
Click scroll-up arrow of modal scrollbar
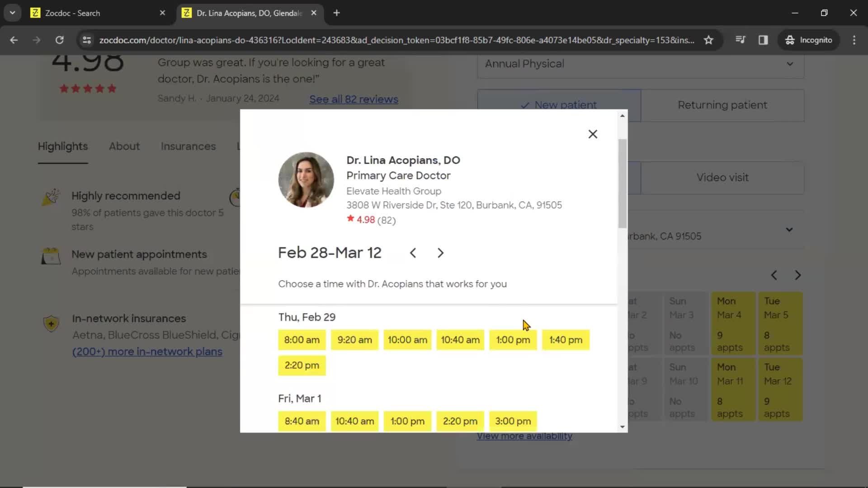click(623, 116)
